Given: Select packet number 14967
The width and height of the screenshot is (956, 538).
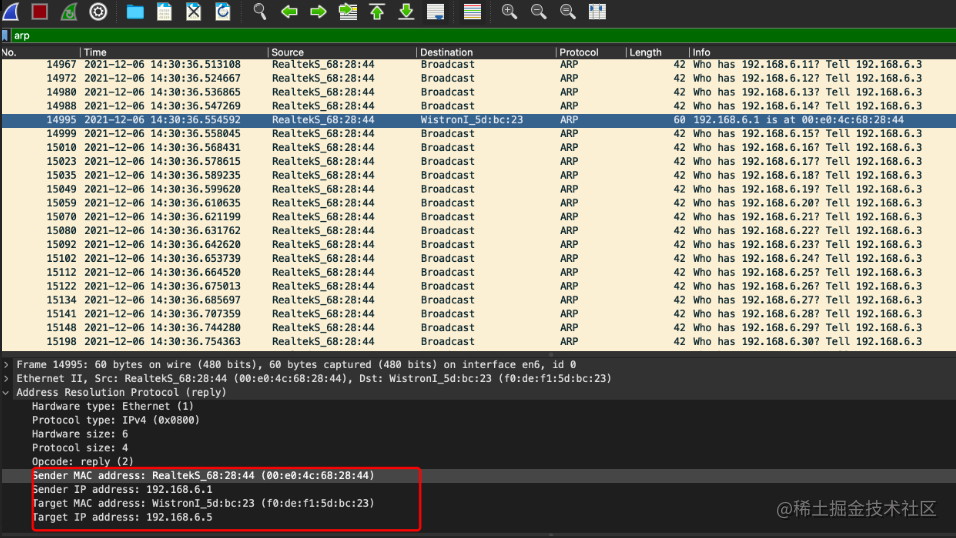Looking at the screenshot, I should point(478,65).
